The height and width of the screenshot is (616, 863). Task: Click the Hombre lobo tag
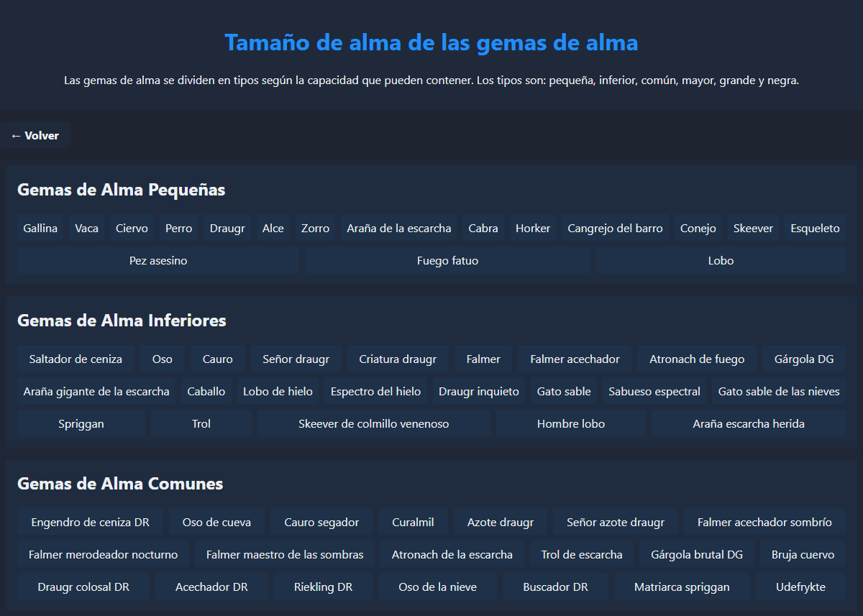571,423
